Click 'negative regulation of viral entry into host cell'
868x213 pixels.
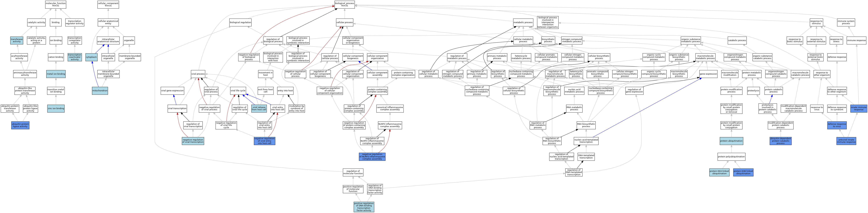pos(265,141)
